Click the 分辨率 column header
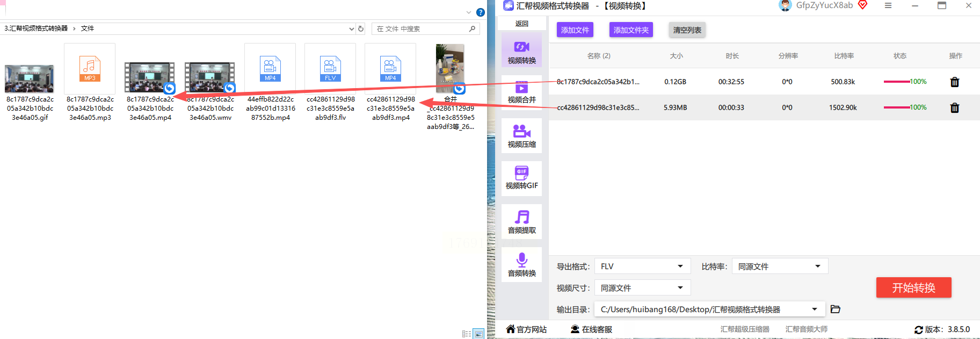 [788, 56]
